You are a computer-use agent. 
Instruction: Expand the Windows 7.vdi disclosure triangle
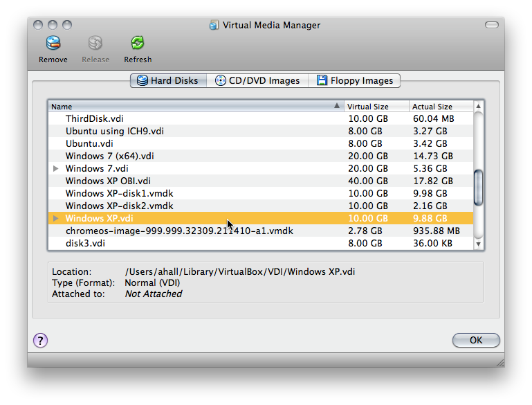(55, 169)
